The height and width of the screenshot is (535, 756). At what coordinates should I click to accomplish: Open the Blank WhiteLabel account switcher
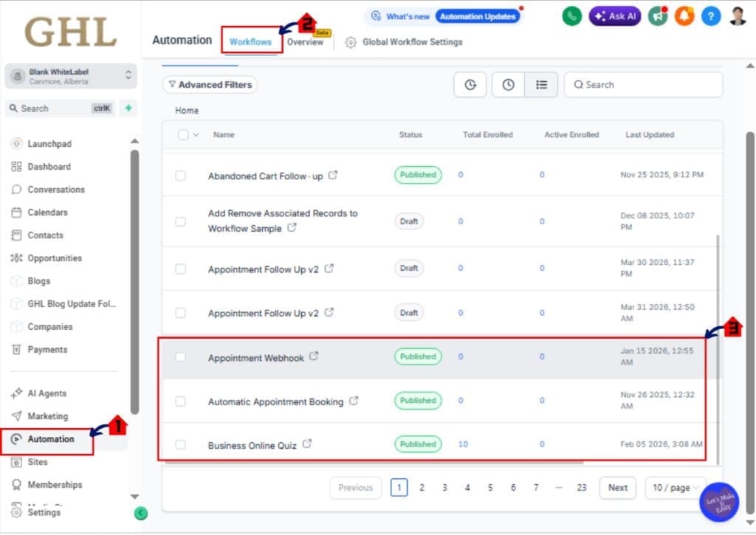71,75
